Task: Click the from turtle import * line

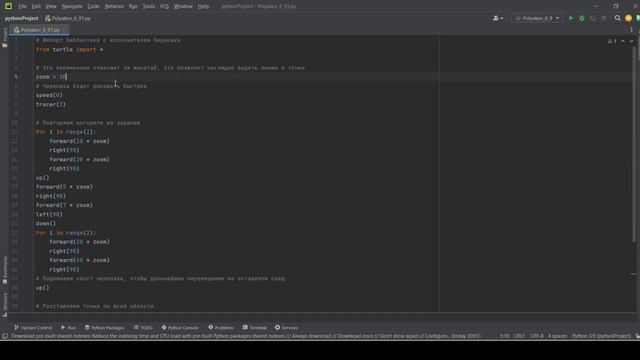Action: pyautogui.click(x=69, y=49)
